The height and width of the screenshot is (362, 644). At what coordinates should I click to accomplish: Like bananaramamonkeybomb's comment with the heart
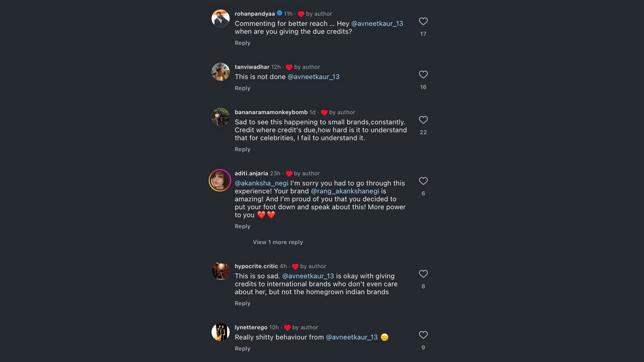423,120
